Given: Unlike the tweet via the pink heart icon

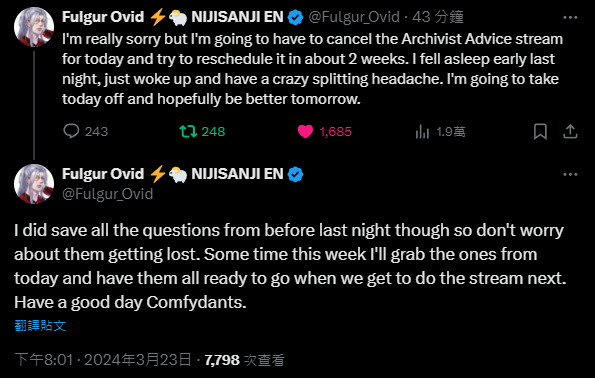Looking at the screenshot, I should (x=305, y=131).
